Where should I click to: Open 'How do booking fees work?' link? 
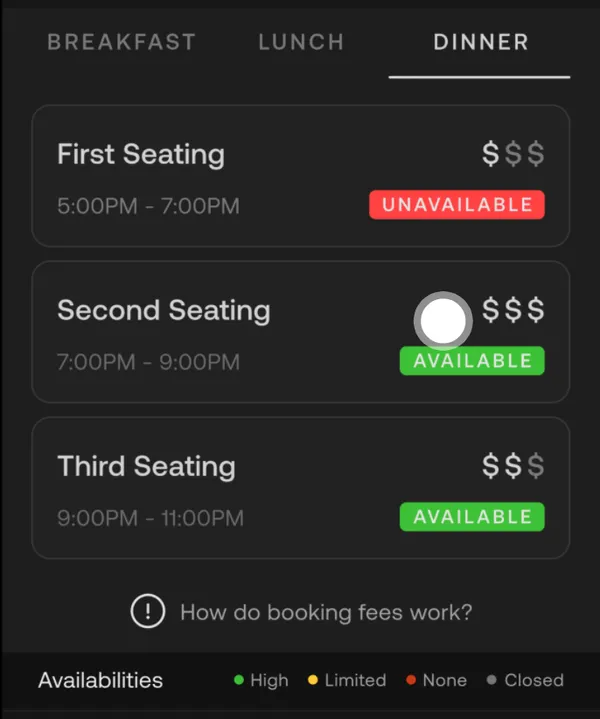pyautogui.click(x=326, y=612)
